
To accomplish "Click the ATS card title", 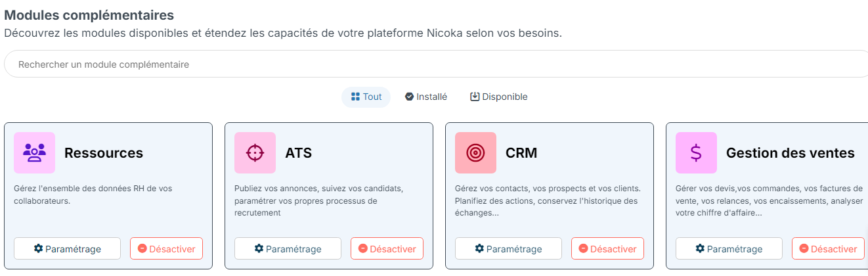I will pos(298,153).
